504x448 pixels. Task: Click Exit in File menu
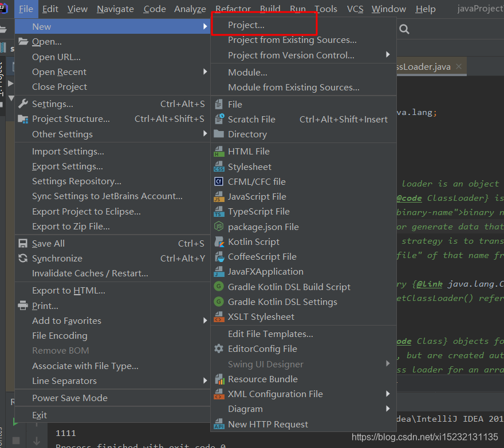(x=112, y=415)
